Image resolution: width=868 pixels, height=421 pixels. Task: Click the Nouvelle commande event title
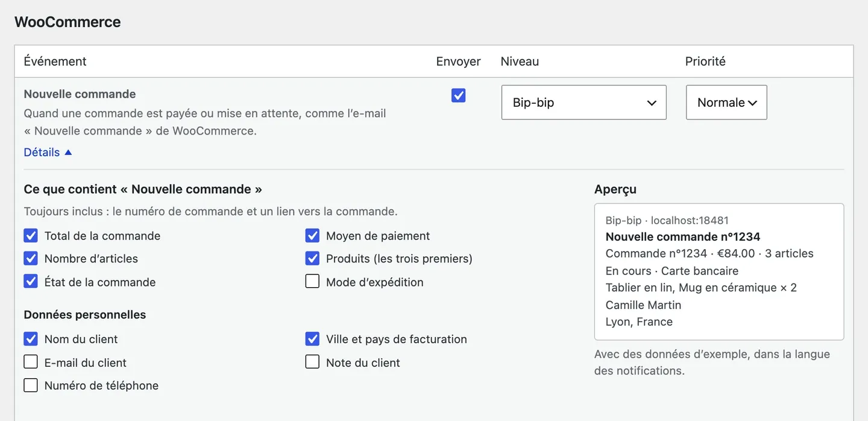(80, 94)
